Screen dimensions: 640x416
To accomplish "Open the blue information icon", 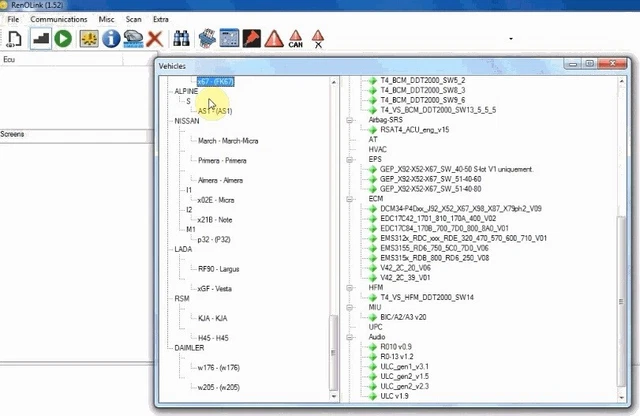I will [111, 39].
